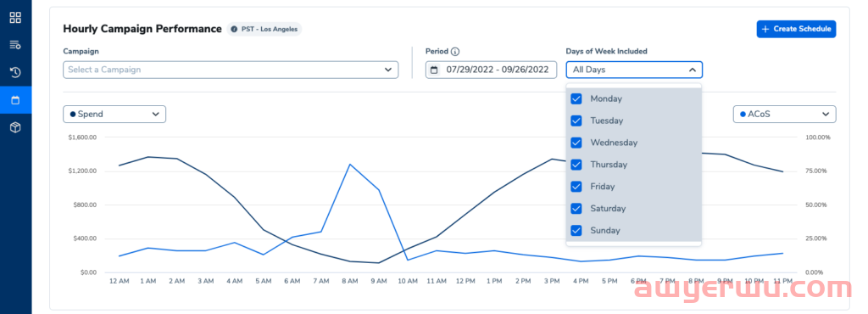This screenshot has height=314, width=868.
Task: Expand the Spend metric dropdown
Action: [114, 114]
